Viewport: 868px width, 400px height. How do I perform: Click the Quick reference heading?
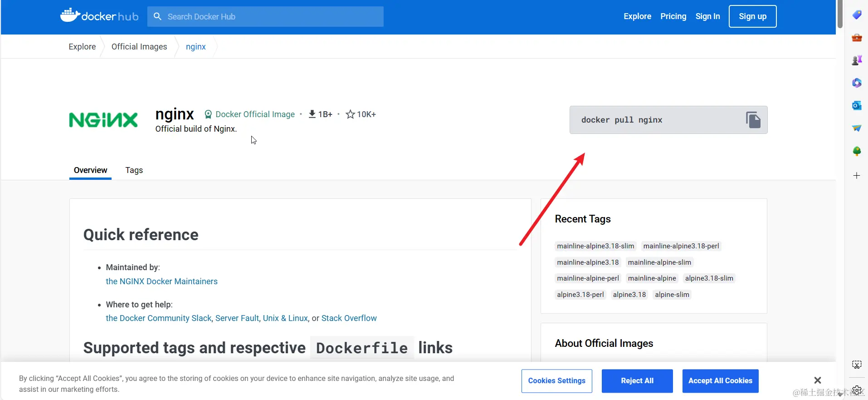coord(141,235)
